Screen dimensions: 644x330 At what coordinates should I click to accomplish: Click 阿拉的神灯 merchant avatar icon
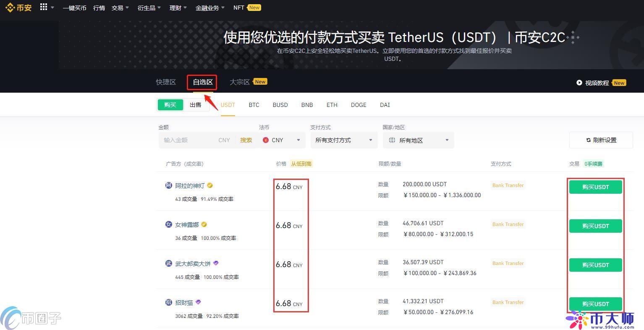click(x=168, y=185)
